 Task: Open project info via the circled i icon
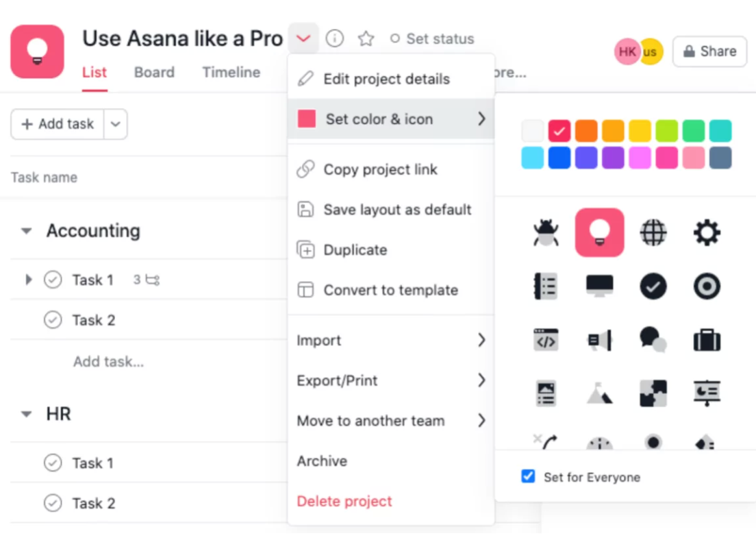pyautogui.click(x=335, y=38)
